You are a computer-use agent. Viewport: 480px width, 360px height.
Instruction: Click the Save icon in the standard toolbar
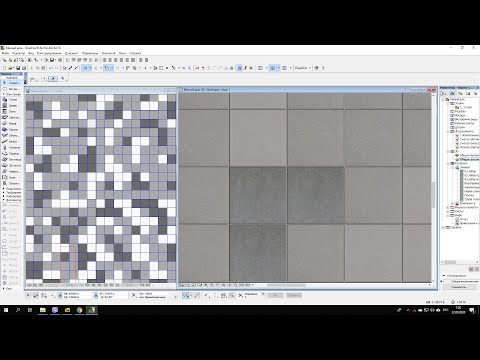18,68
